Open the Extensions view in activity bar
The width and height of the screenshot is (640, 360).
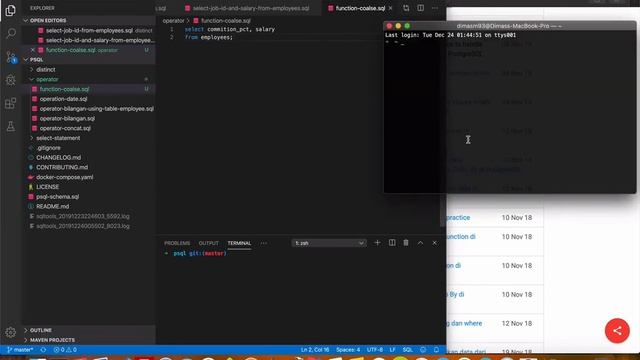click(x=11, y=103)
